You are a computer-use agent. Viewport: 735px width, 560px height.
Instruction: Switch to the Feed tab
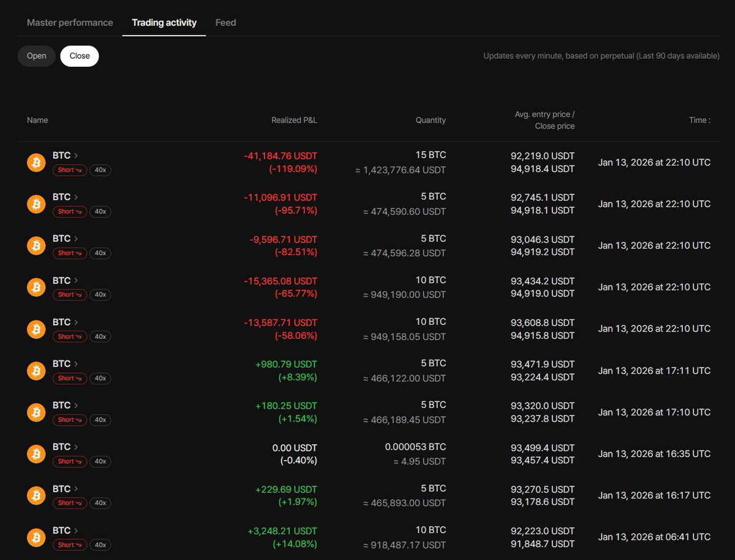225,23
